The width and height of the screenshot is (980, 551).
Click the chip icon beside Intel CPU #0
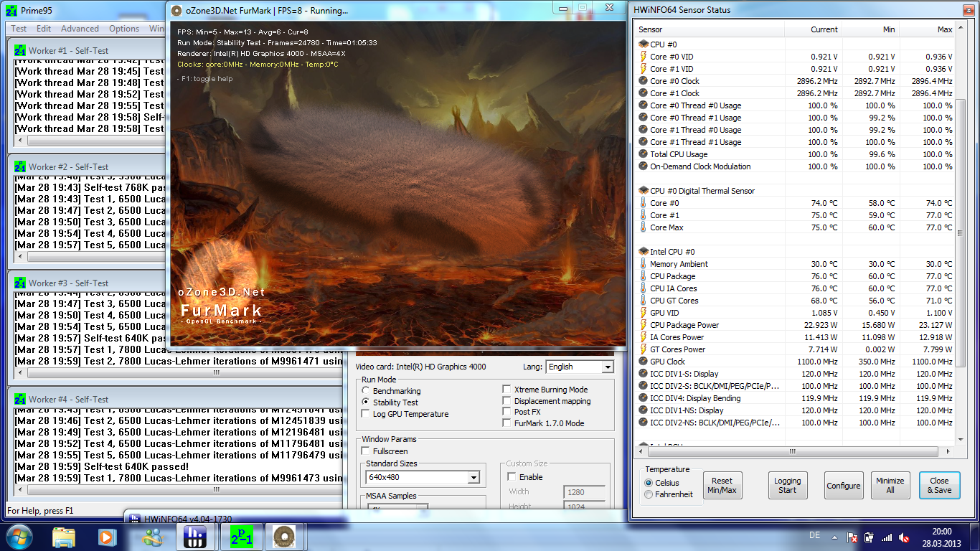click(644, 252)
